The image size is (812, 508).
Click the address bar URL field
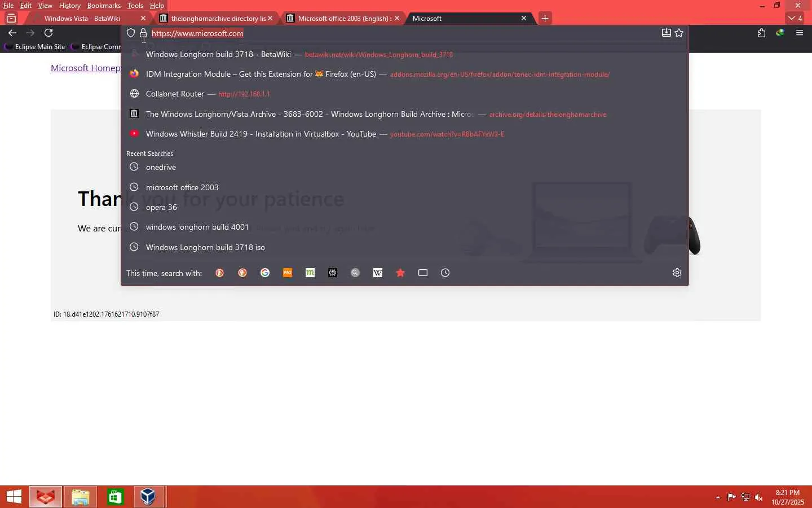click(403, 33)
